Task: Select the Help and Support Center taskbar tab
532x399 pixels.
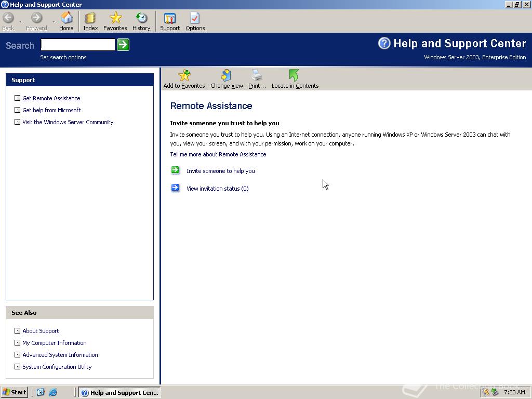Action: [x=119, y=392]
